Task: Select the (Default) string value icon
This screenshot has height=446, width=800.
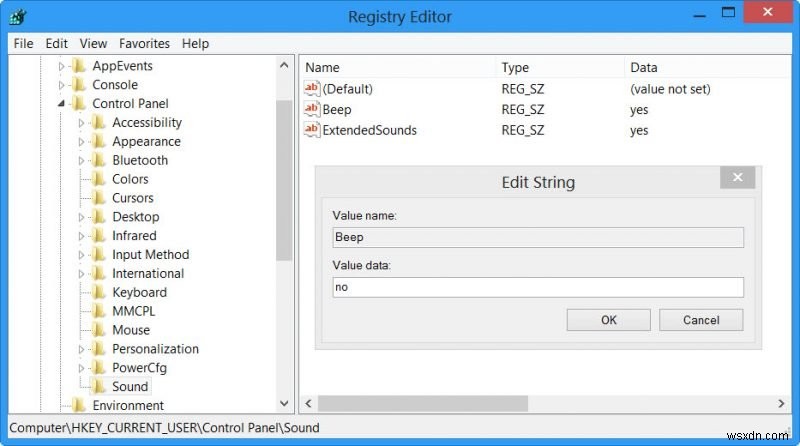Action: click(312, 89)
